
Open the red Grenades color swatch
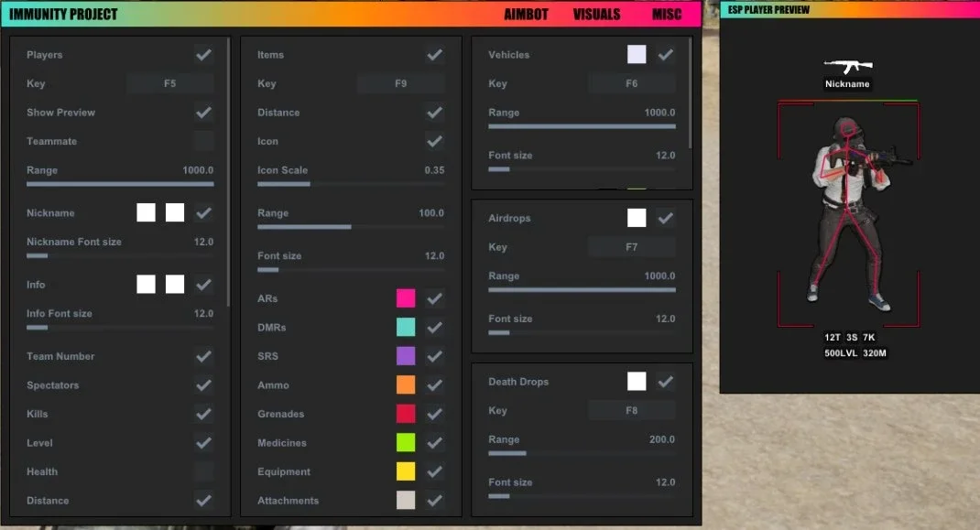tap(406, 414)
